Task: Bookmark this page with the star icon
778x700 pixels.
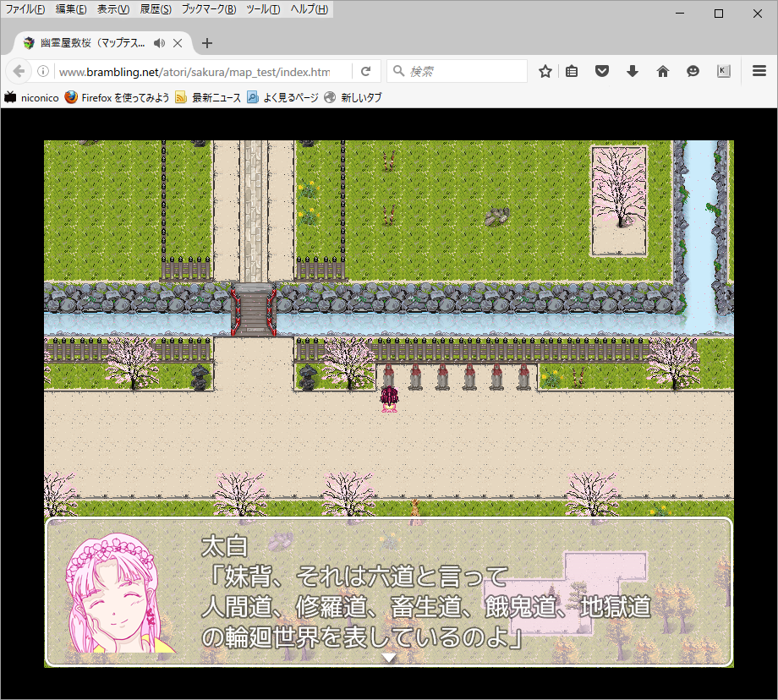Action: point(545,72)
